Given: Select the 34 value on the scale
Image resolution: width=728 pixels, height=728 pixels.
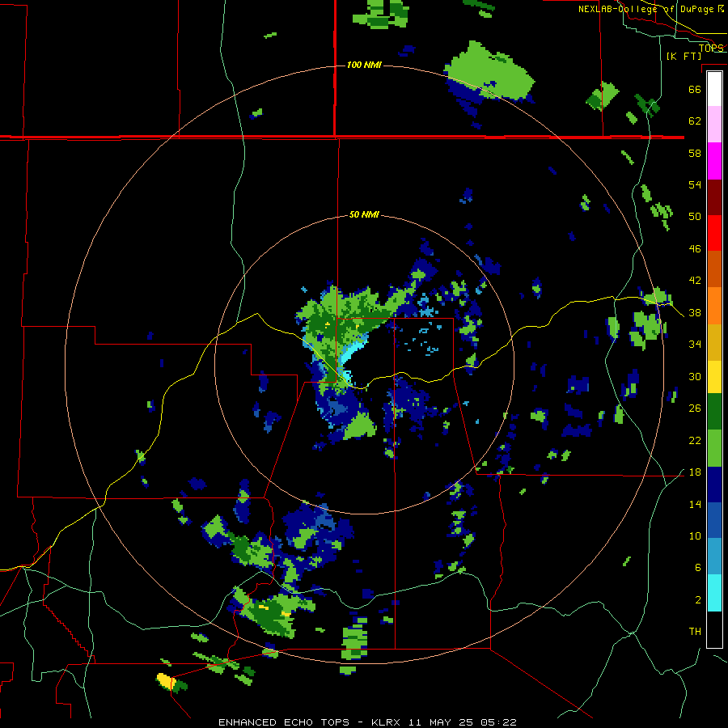Looking at the screenshot, I should pos(695,345).
